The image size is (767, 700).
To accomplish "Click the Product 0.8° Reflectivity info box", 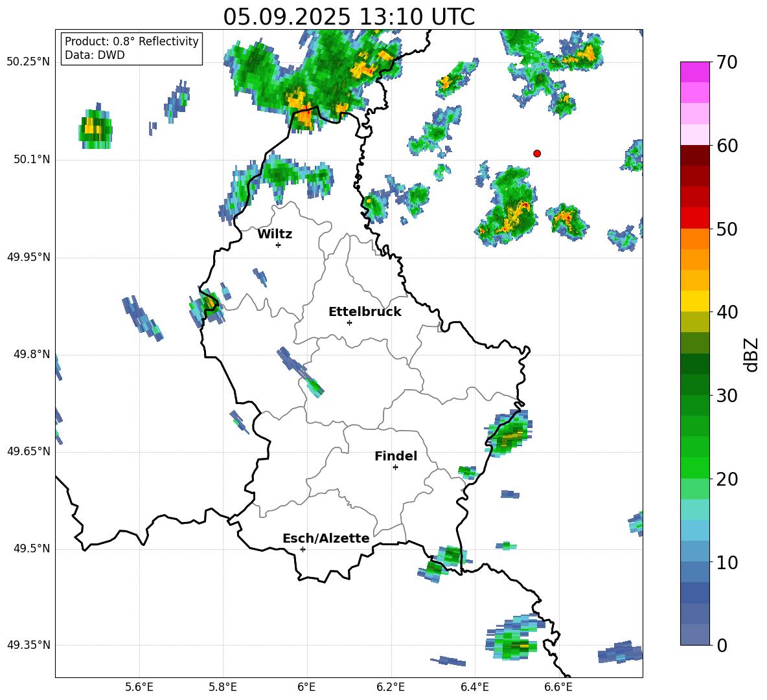I will click(132, 49).
